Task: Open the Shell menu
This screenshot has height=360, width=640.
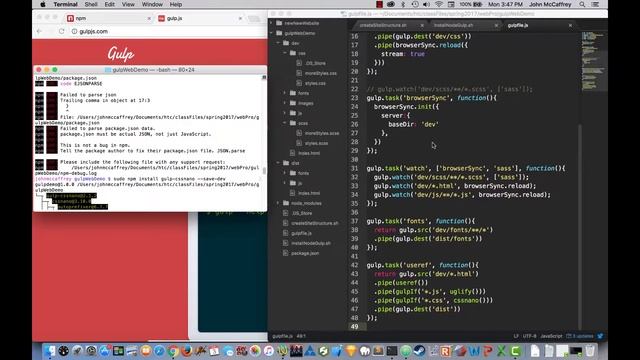Action: [91, 4]
